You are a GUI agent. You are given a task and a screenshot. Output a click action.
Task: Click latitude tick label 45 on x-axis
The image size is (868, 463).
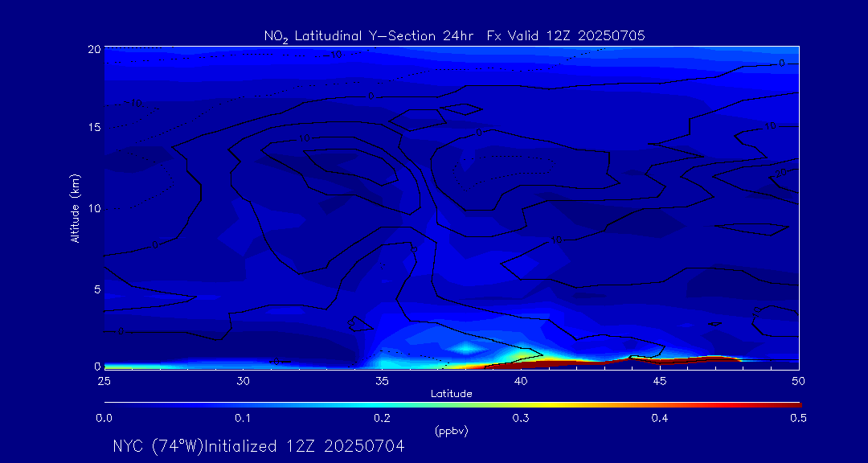(660, 380)
